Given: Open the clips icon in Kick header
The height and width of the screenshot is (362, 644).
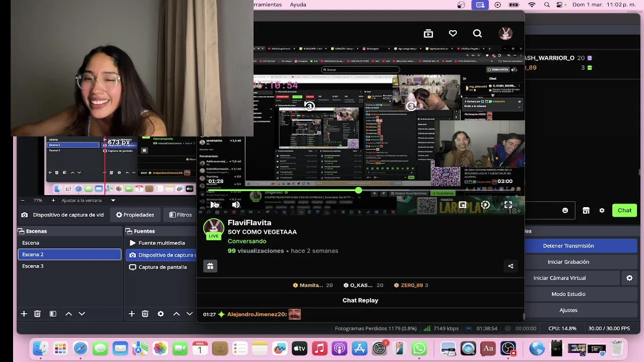Looking at the screenshot, I should tap(428, 34).
